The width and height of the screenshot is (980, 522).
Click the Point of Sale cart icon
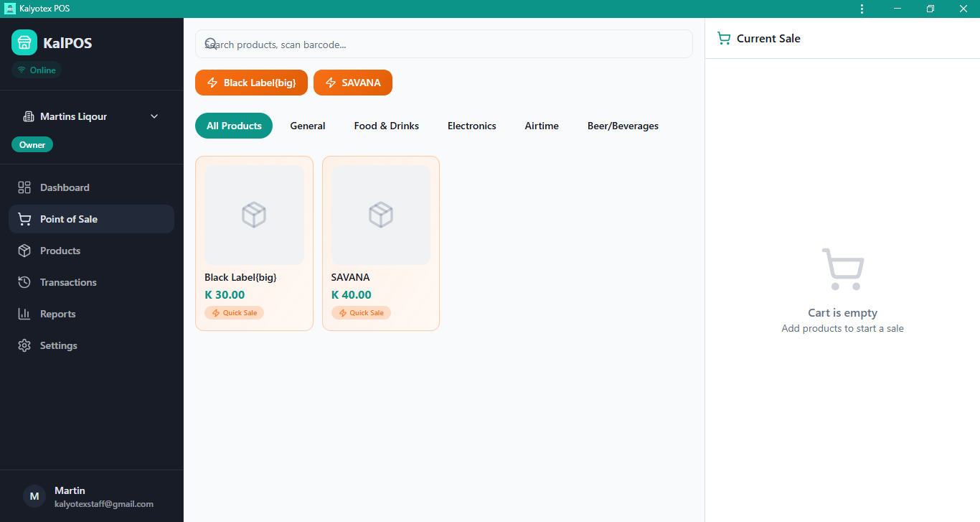[x=24, y=219]
